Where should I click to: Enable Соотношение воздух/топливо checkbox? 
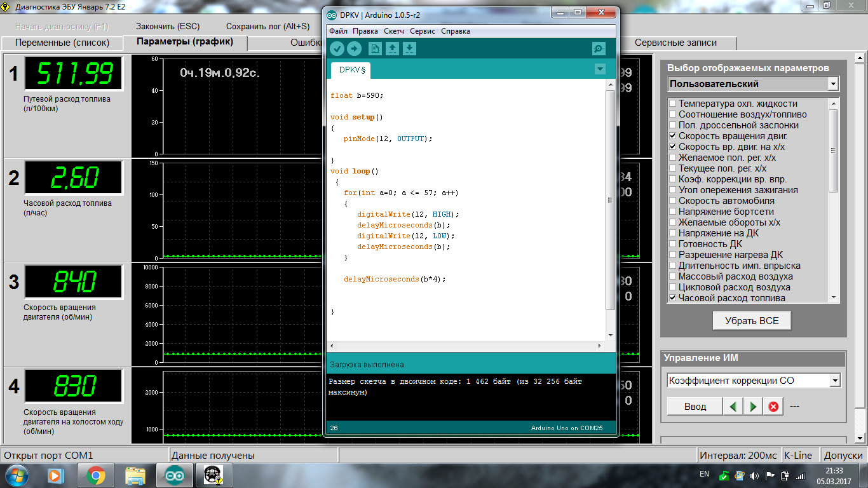pyautogui.click(x=673, y=114)
